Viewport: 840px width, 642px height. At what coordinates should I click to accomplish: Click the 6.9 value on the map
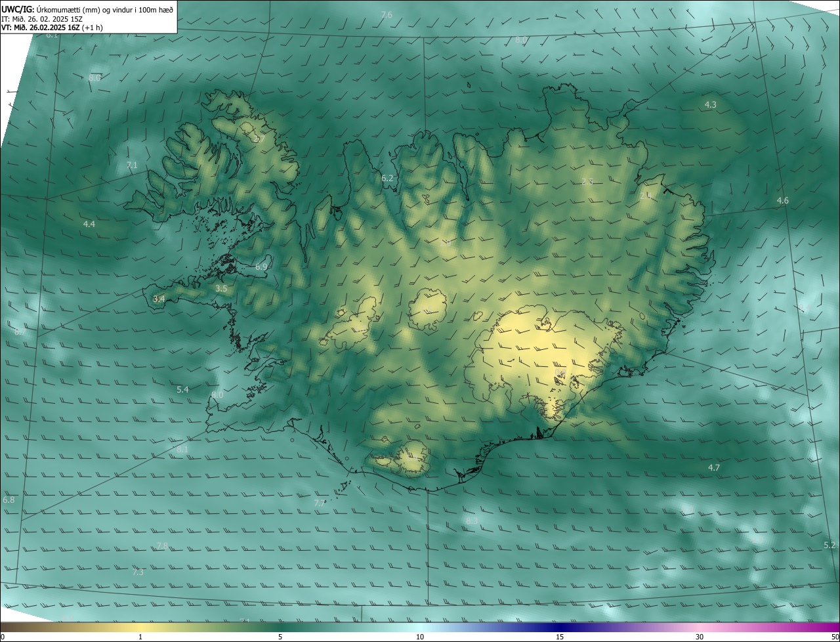[x=261, y=267]
